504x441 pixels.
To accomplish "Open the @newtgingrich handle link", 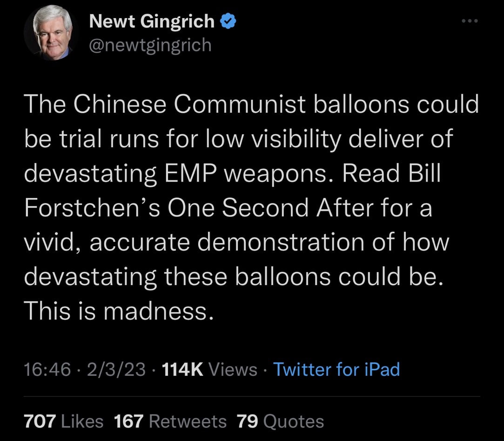I will point(150,45).
